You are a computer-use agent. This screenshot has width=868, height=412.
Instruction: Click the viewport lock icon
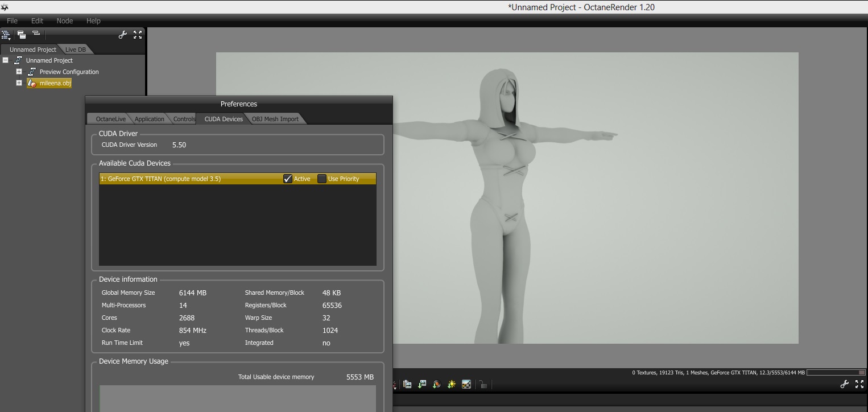click(x=483, y=385)
